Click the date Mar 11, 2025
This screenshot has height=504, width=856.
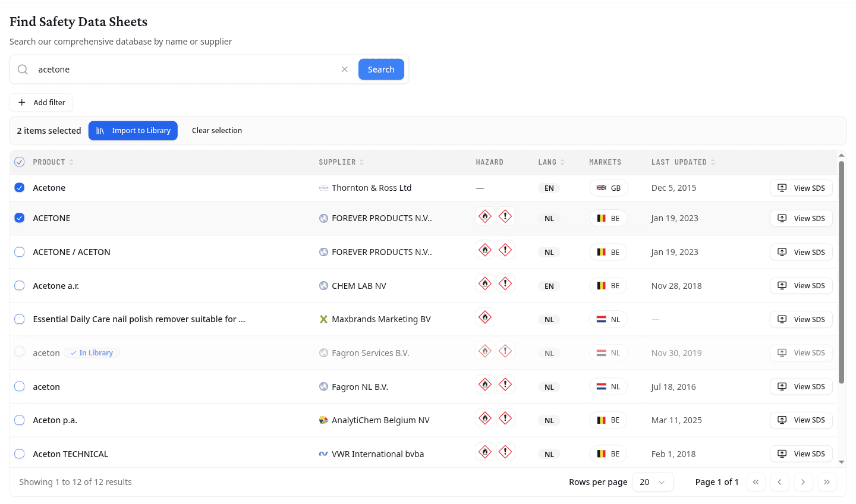point(676,420)
